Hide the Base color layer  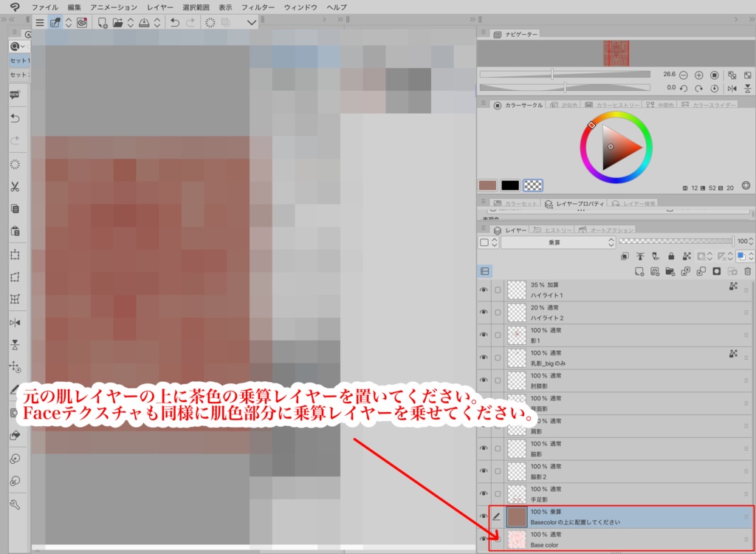click(484, 539)
